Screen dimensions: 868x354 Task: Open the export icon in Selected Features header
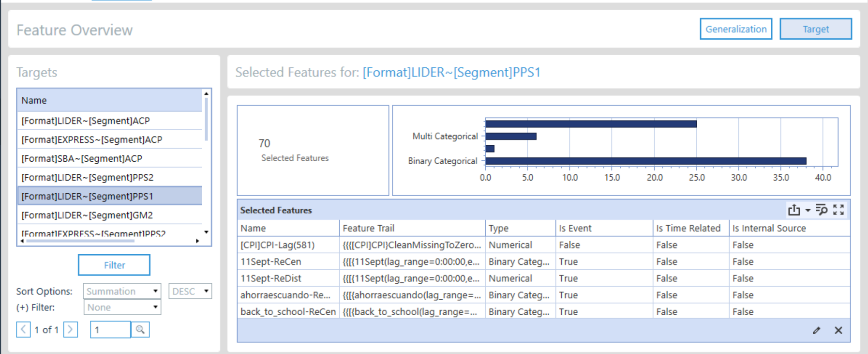coord(794,210)
